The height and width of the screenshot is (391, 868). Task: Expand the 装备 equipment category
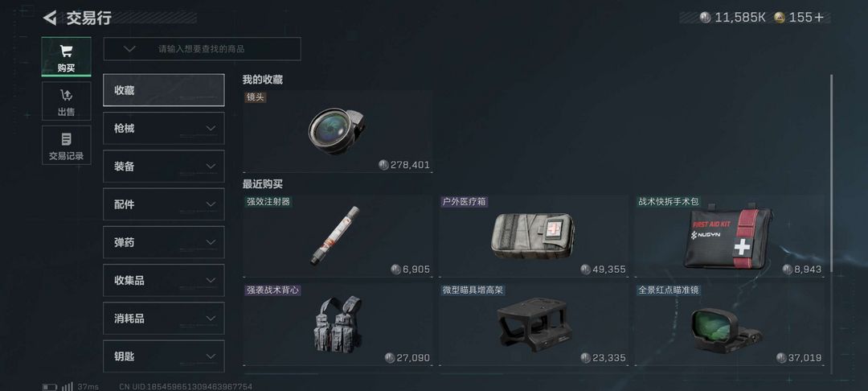(164, 167)
